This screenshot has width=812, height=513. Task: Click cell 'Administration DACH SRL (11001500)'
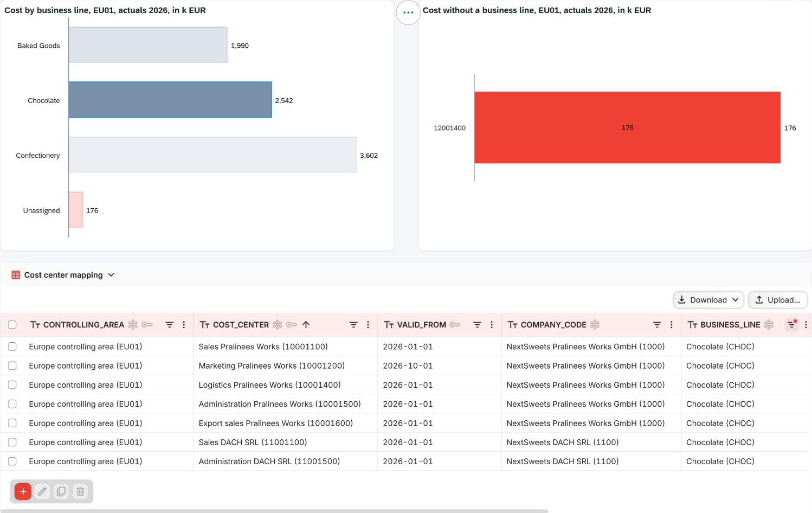(269, 461)
